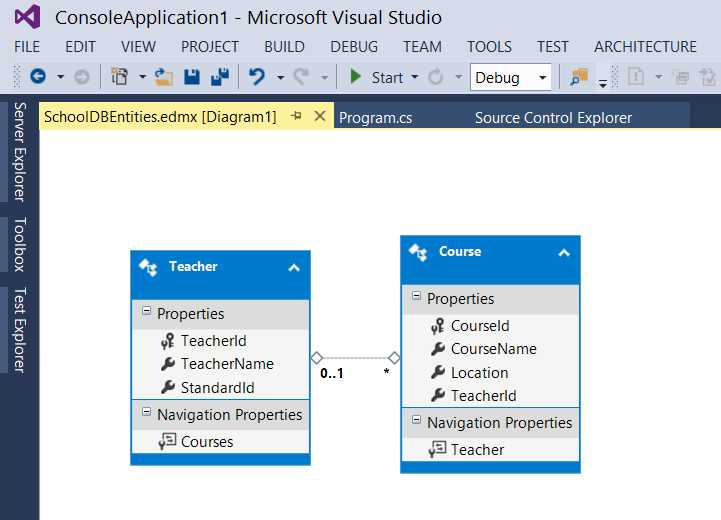Close the SchoolDBEntities.edmx tab
This screenshot has height=520, width=721.
(320, 116)
